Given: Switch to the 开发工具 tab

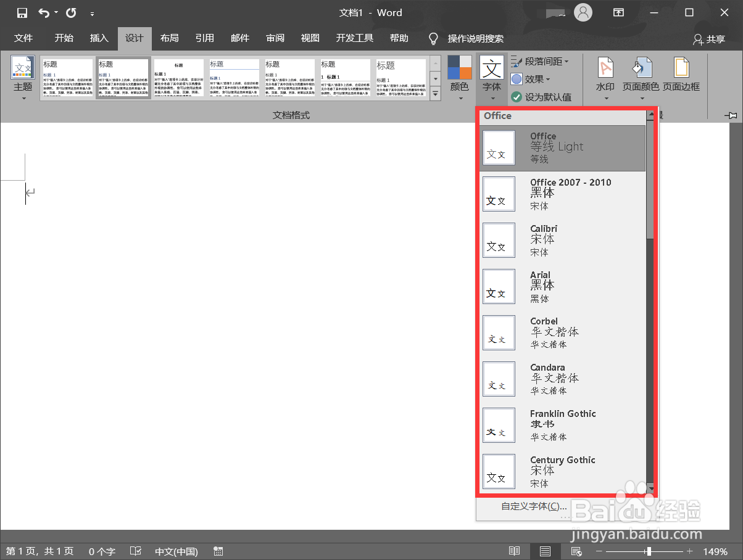Looking at the screenshot, I should (x=355, y=38).
